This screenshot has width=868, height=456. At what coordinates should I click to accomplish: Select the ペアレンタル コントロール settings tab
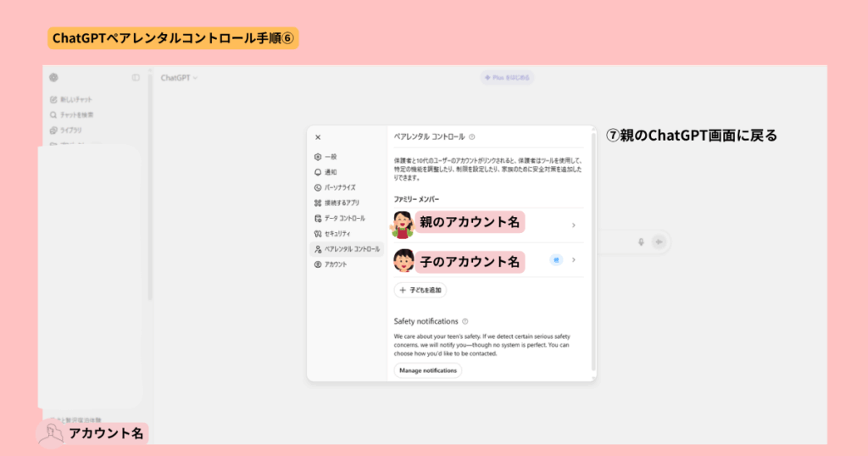coord(347,249)
